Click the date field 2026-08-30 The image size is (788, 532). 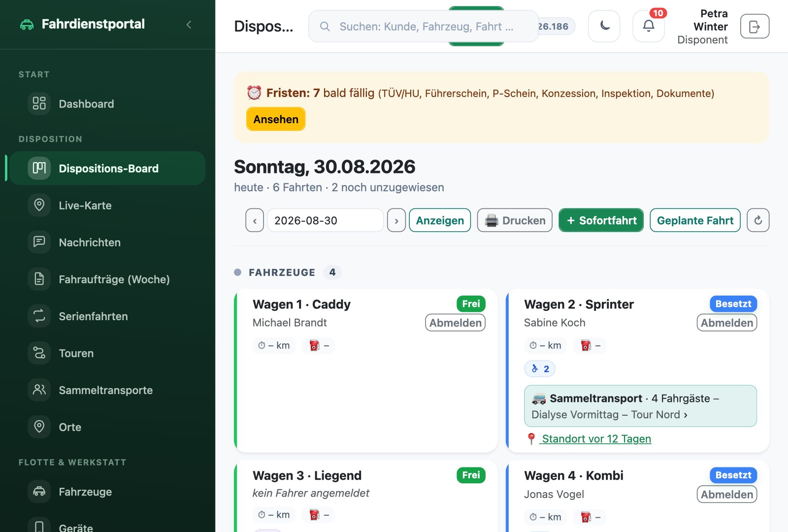click(x=326, y=220)
